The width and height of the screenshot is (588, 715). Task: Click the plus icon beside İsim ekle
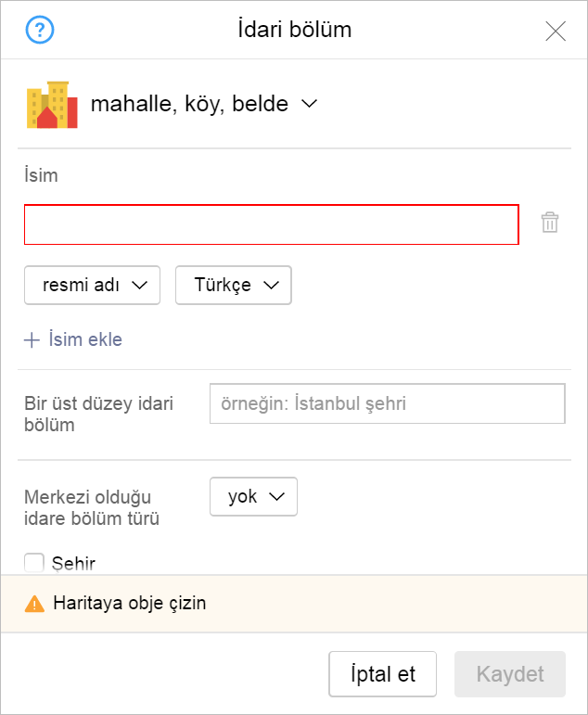pyautogui.click(x=32, y=340)
